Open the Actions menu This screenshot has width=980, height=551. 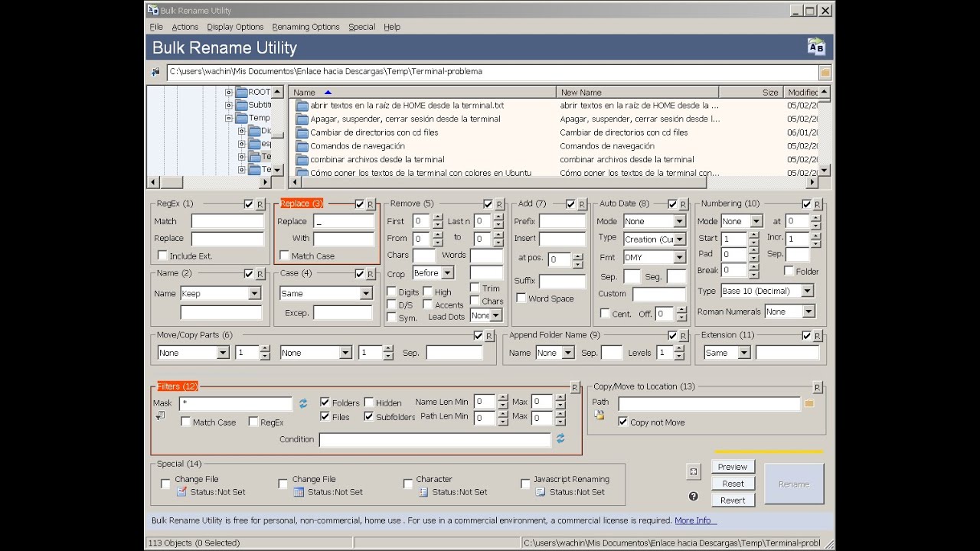tap(185, 27)
